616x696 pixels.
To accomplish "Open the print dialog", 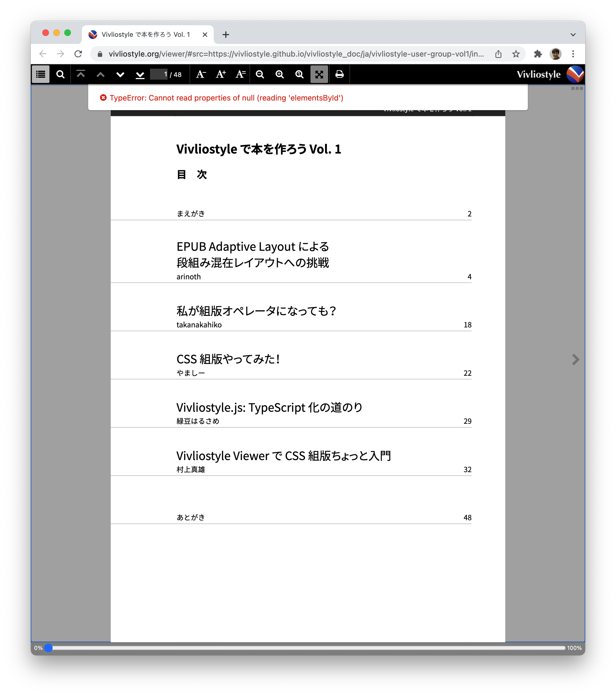I will [x=339, y=74].
